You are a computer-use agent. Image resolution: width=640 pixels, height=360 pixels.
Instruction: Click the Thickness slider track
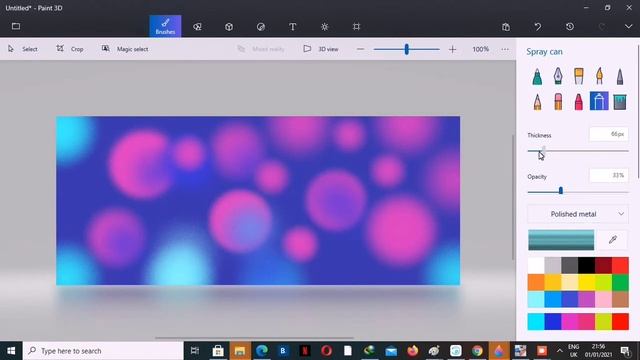click(x=578, y=151)
